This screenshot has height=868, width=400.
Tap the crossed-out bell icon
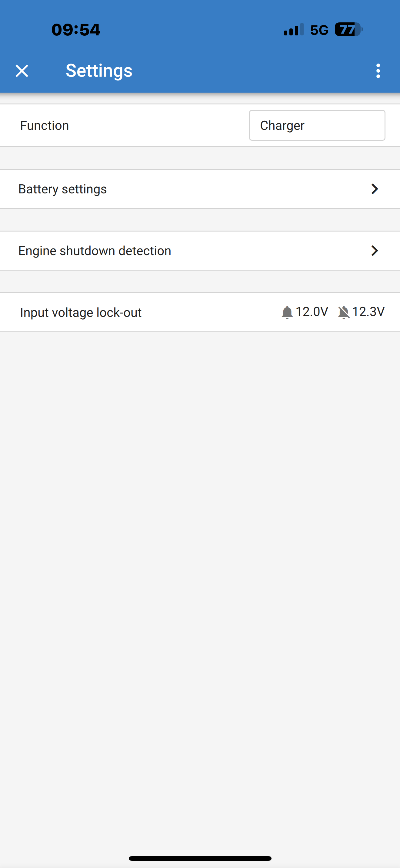tap(344, 312)
